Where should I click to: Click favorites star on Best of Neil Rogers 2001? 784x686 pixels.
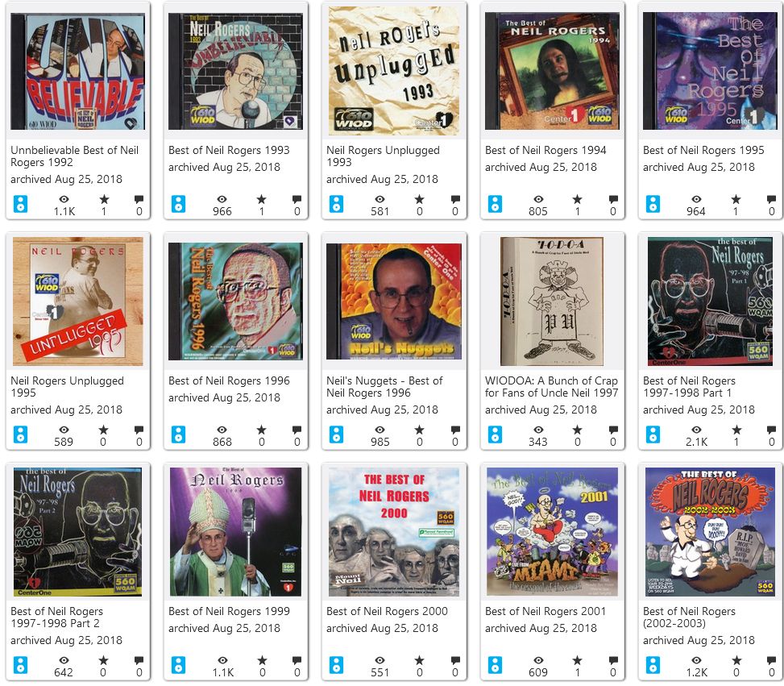coord(578,660)
